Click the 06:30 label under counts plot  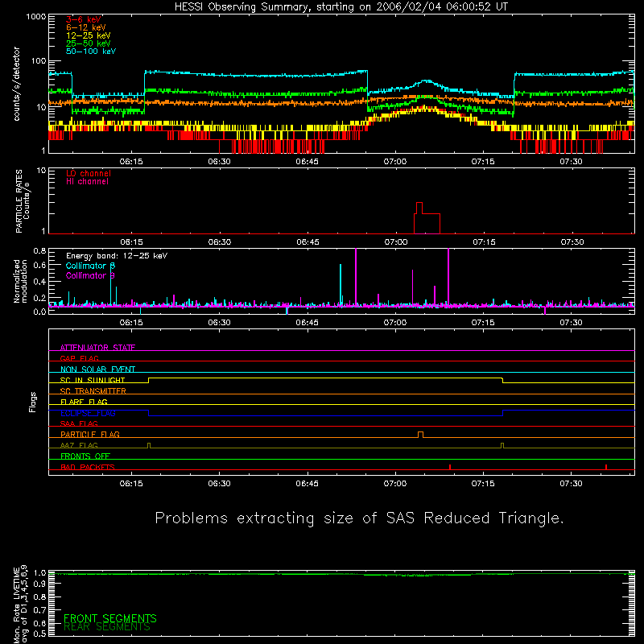pyautogui.click(x=219, y=162)
